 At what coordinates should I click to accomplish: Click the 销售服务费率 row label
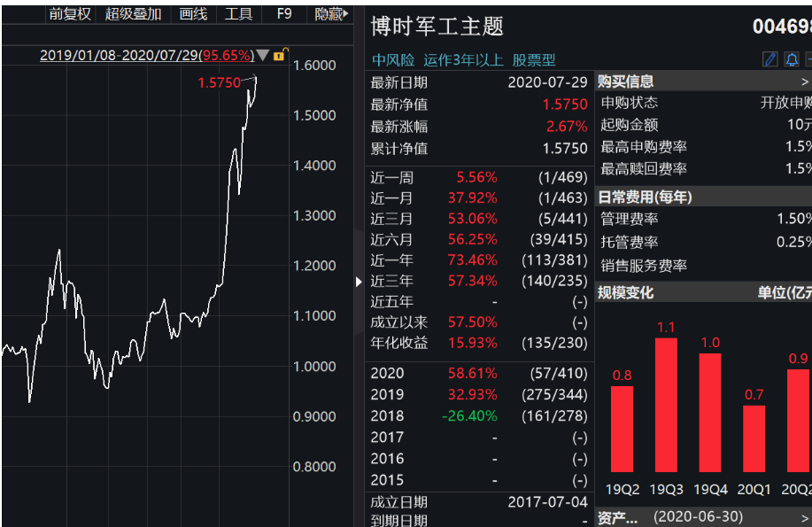(644, 266)
